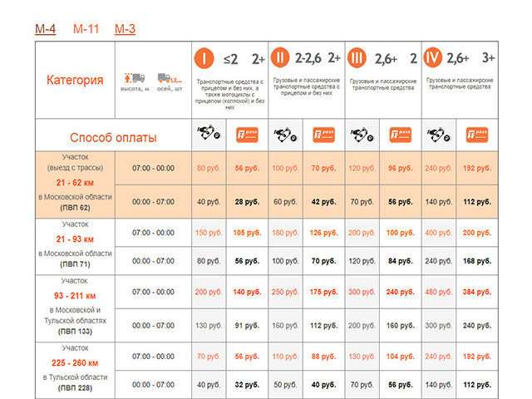Click the '175 руб.' price cell
Screen dimensions: 532x399
[x=323, y=292]
